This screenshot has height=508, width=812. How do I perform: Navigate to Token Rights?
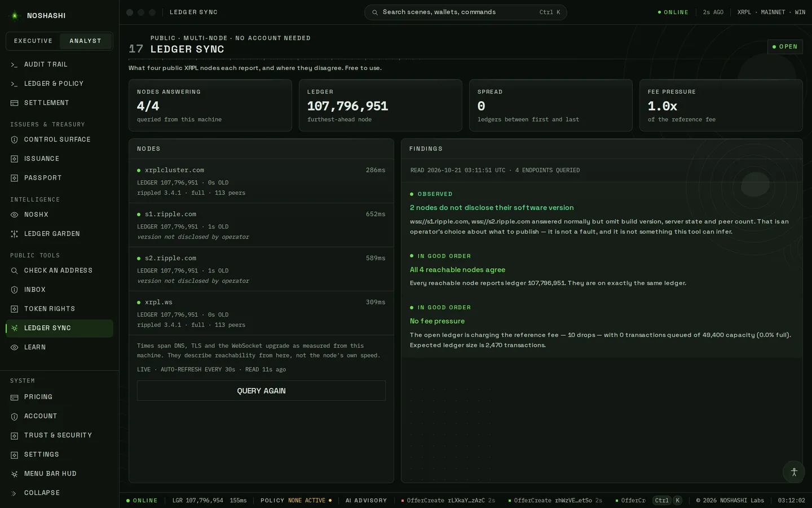[59, 309]
